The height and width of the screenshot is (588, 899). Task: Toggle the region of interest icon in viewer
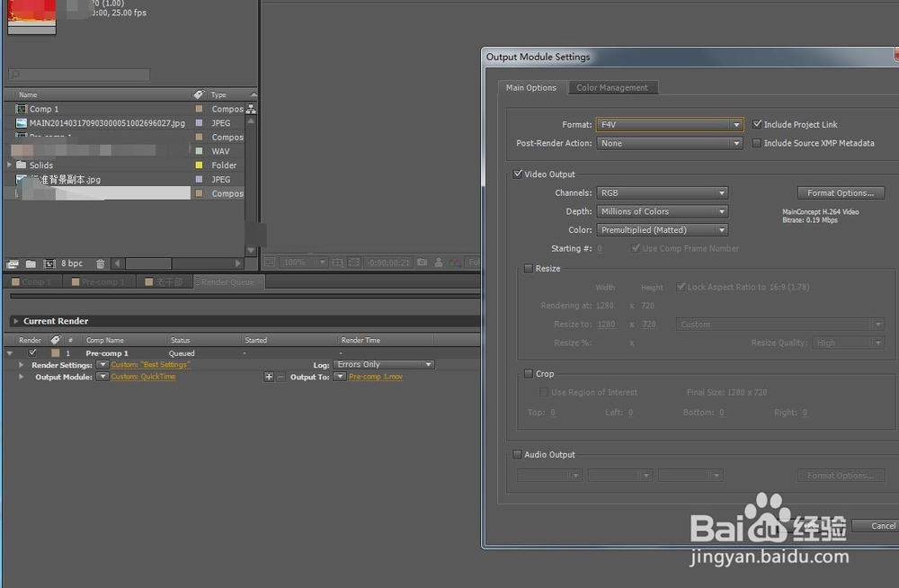[354, 263]
